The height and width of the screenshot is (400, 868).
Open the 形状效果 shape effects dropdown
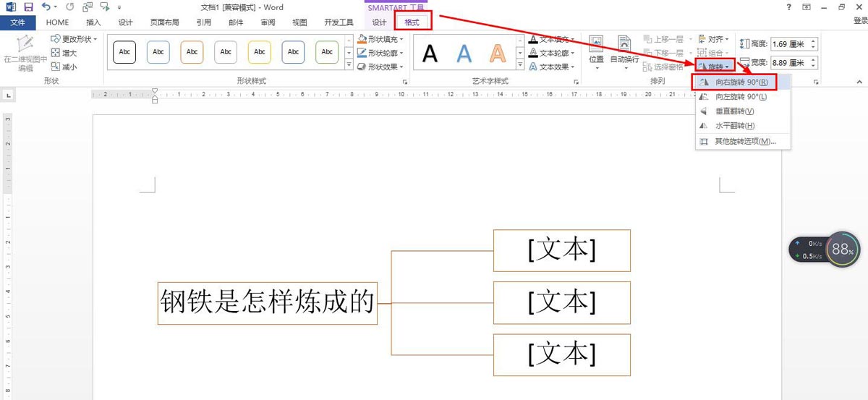pos(380,67)
